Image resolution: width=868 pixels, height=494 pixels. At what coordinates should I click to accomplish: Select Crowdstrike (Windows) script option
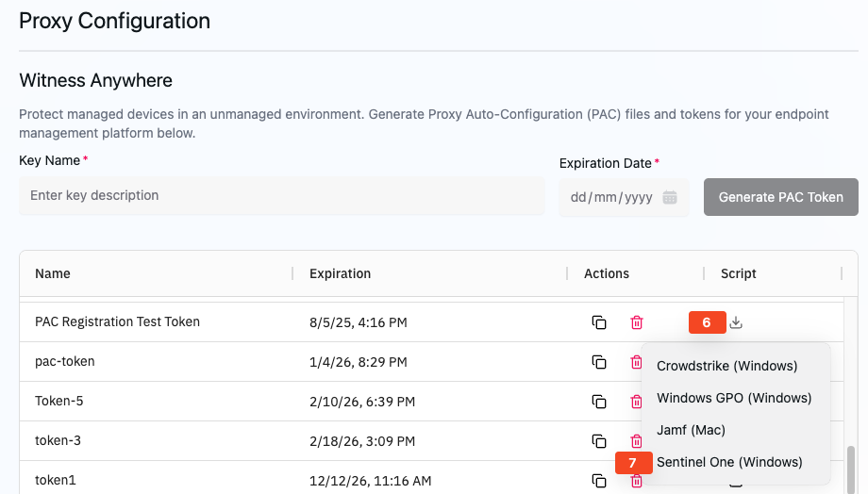726,366
